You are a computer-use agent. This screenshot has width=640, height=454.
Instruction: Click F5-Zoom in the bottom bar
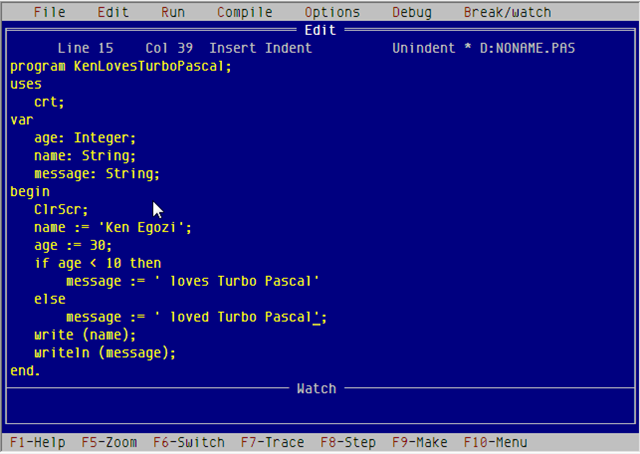[x=109, y=442]
